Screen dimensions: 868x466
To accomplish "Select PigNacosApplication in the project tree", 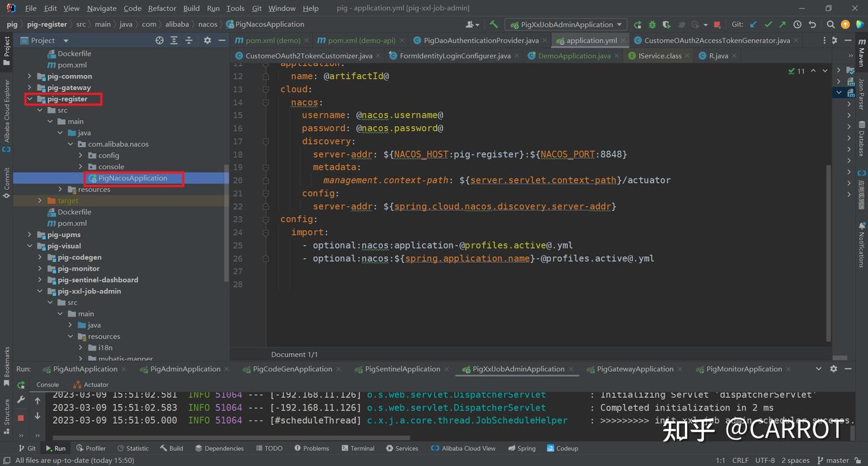I will point(133,178).
